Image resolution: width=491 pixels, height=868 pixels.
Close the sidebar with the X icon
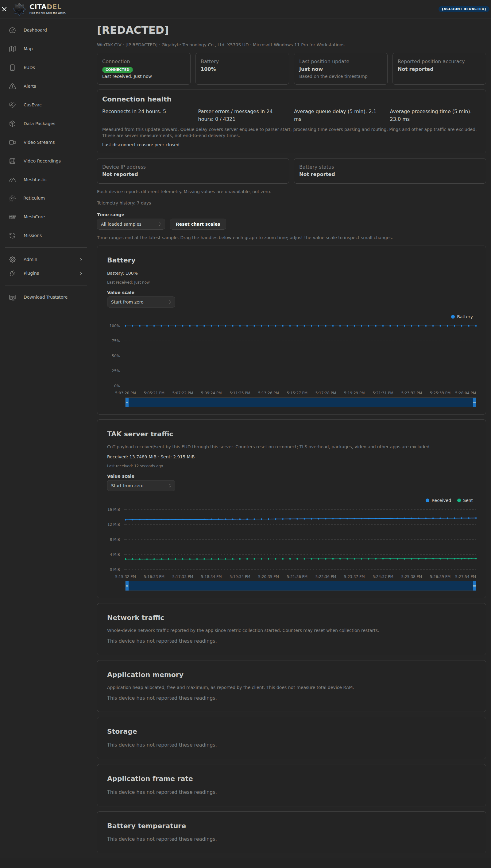click(x=4, y=9)
